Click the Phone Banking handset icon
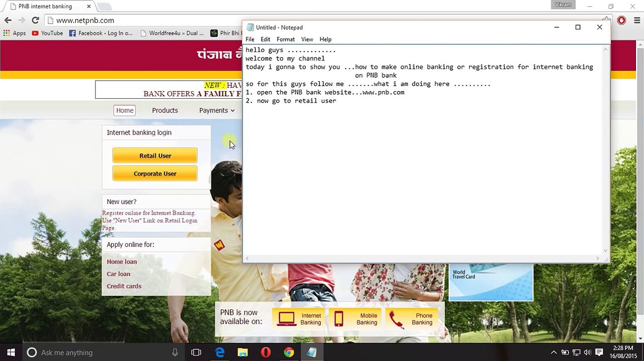 point(397,319)
